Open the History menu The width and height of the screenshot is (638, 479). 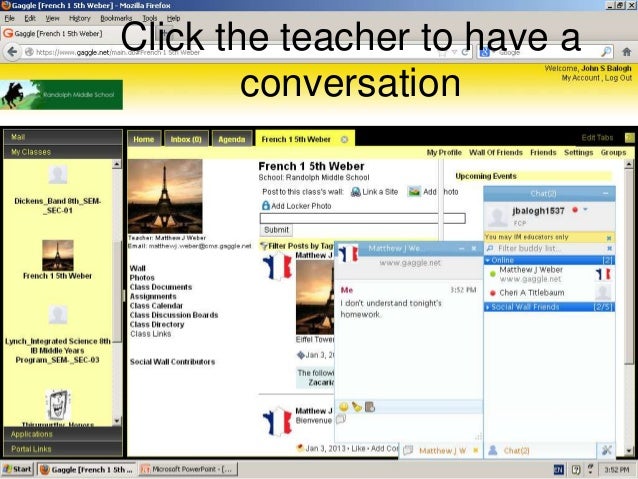80,18
